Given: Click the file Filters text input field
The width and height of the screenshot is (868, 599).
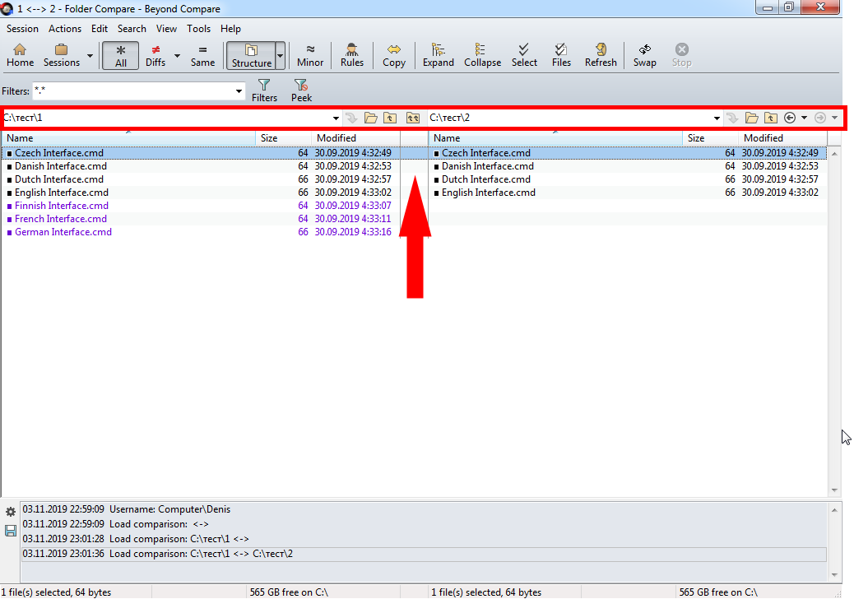Looking at the screenshot, I should (x=134, y=91).
